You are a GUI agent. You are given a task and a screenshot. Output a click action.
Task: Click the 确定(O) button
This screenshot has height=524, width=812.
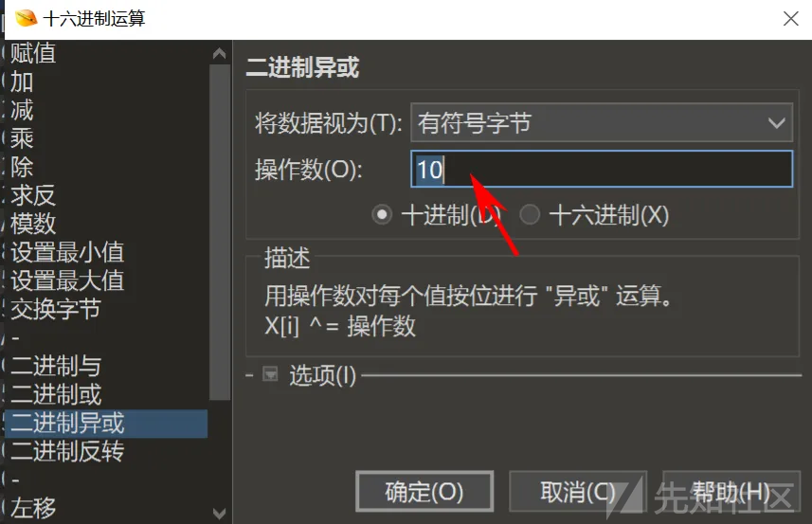pos(424,491)
